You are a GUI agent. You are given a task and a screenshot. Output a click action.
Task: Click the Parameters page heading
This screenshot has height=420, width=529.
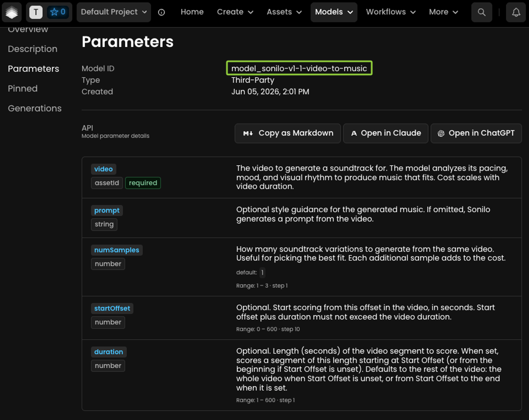coord(128,42)
